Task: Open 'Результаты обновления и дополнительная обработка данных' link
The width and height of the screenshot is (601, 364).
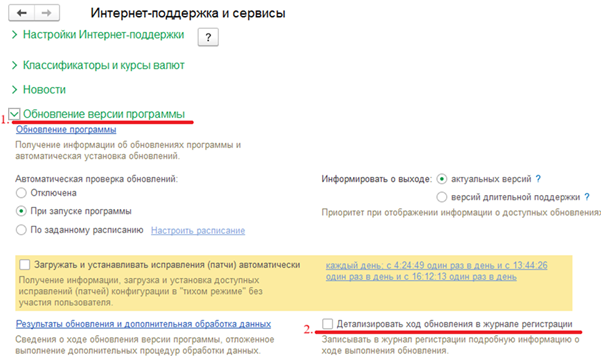Action: pos(143,324)
